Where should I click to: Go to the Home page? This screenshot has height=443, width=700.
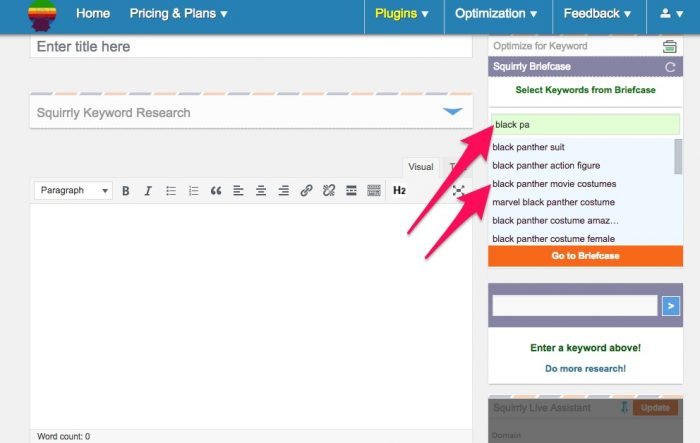pyautogui.click(x=93, y=13)
